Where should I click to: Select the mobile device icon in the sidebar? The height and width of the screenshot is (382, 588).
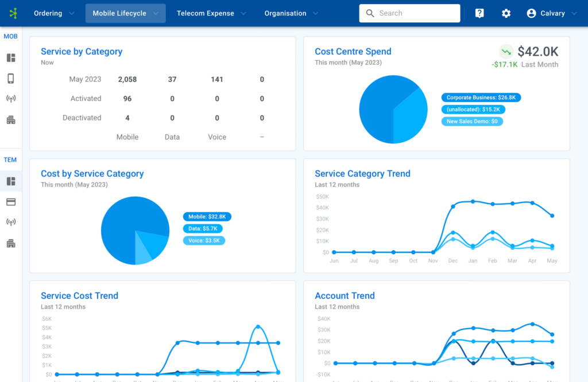point(10,78)
